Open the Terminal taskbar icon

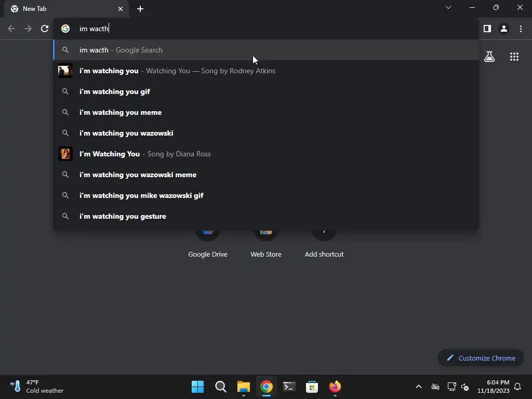click(x=289, y=387)
